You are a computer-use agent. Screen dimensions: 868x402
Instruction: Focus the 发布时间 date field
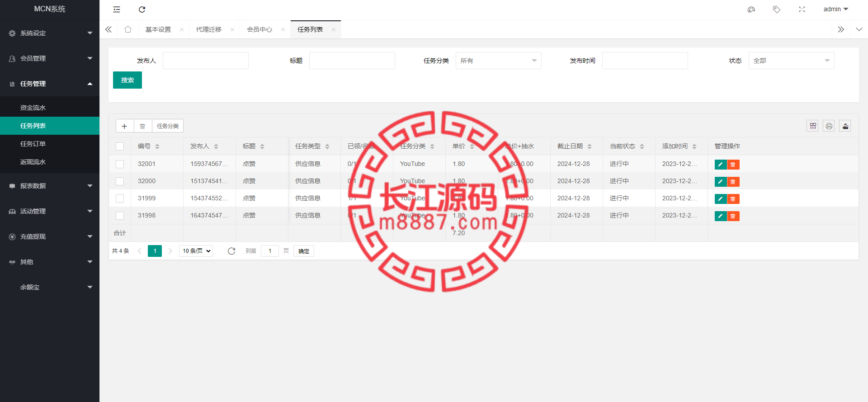click(645, 61)
